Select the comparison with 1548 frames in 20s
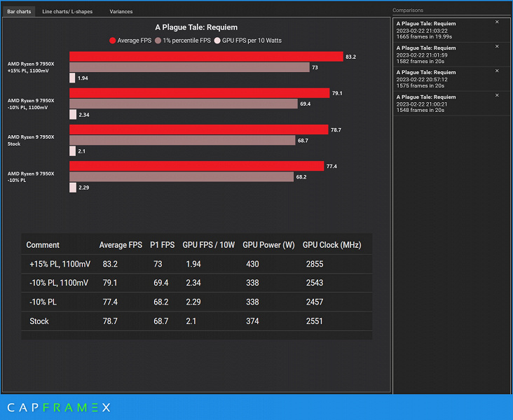513x420 pixels. [451, 104]
